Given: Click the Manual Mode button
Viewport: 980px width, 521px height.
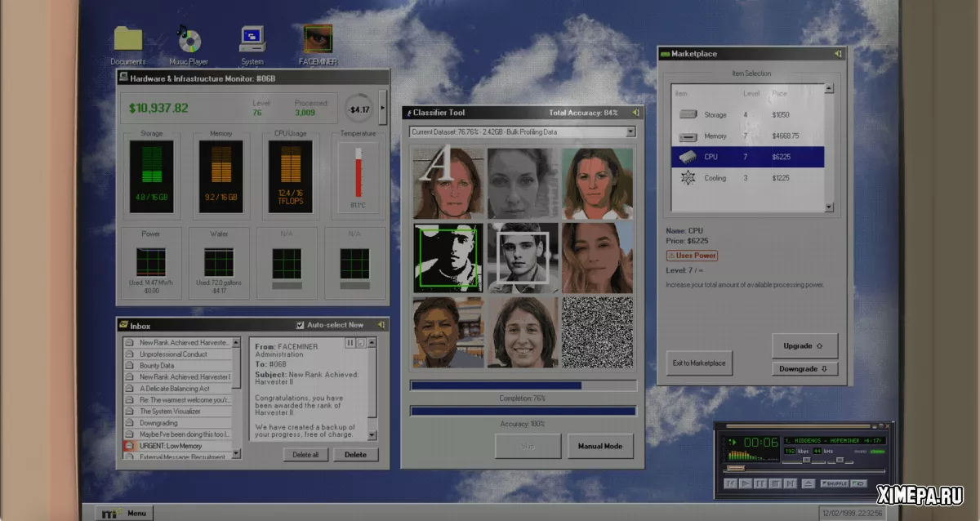Looking at the screenshot, I should (600, 446).
